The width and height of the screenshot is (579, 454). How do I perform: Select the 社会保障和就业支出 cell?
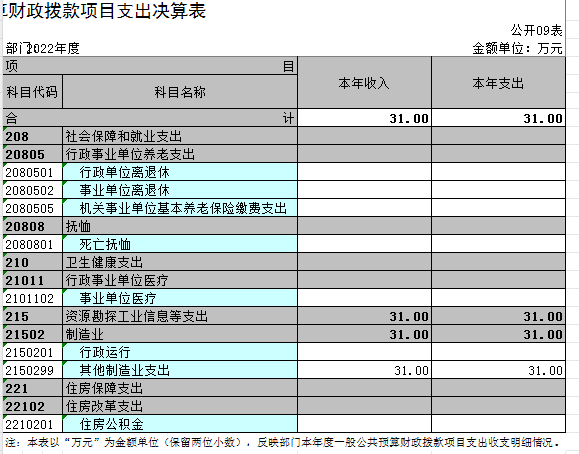click(x=180, y=136)
